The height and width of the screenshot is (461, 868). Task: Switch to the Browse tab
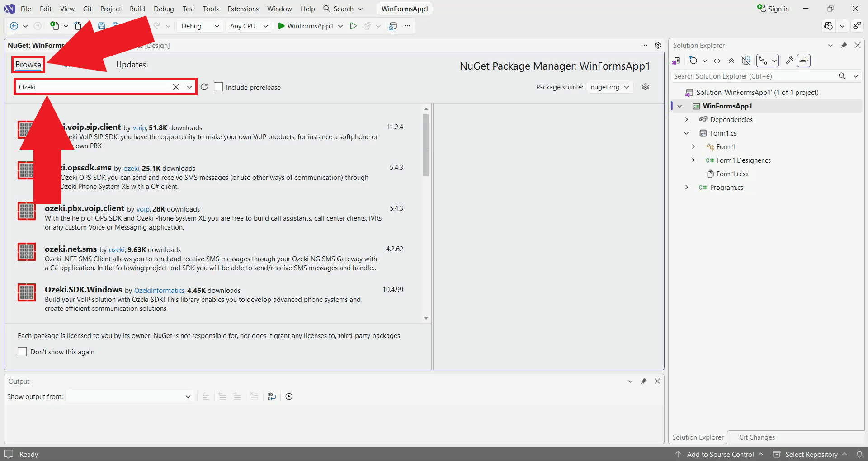tap(28, 65)
